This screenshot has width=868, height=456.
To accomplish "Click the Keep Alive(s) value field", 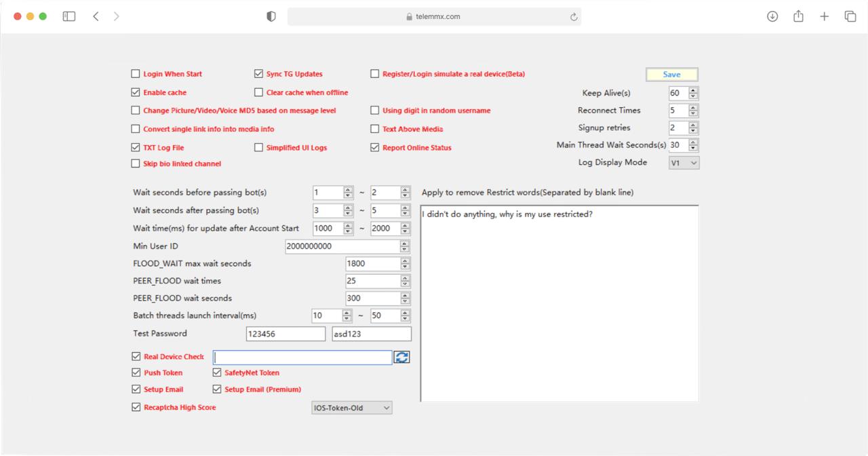I will pyautogui.click(x=678, y=93).
